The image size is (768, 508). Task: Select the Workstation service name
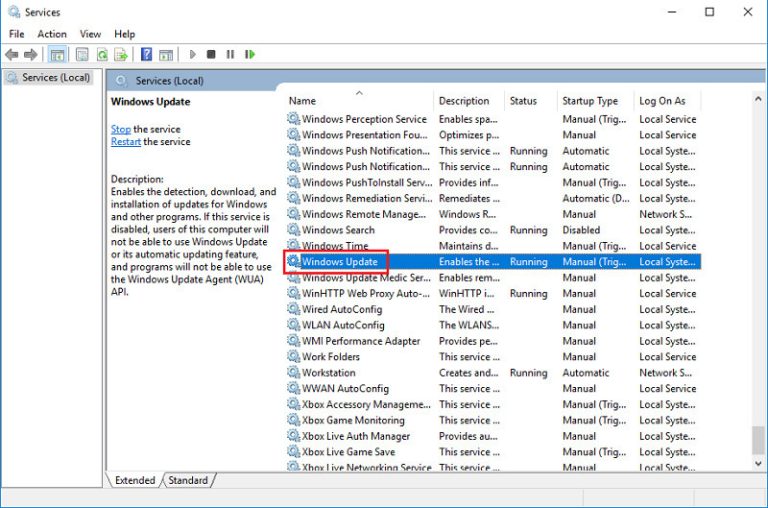[x=329, y=372]
